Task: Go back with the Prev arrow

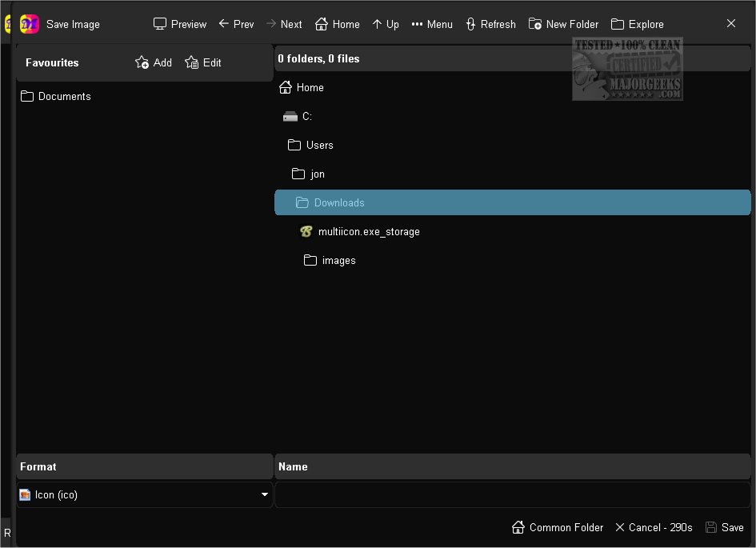Action: (x=224, y=24)
